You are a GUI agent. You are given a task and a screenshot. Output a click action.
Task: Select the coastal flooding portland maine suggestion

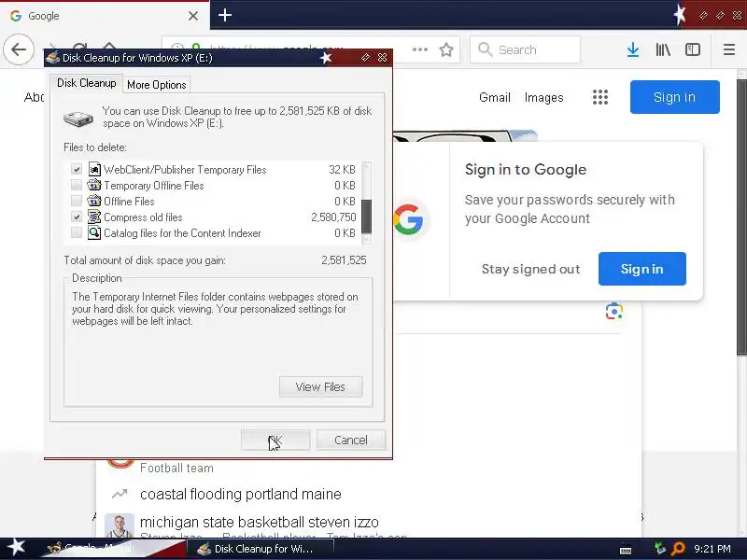[x=240, y=495]
